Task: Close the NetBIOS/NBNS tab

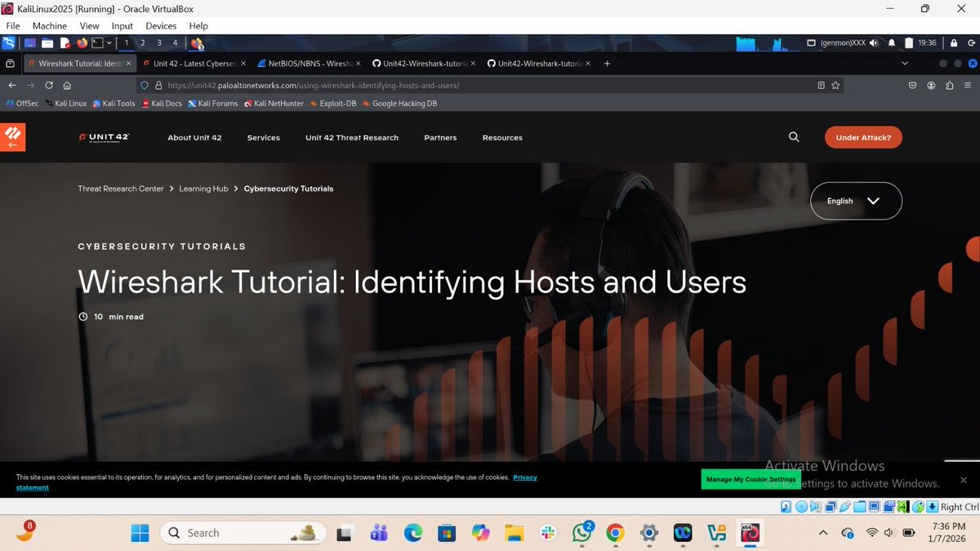Action: (358, 63)
